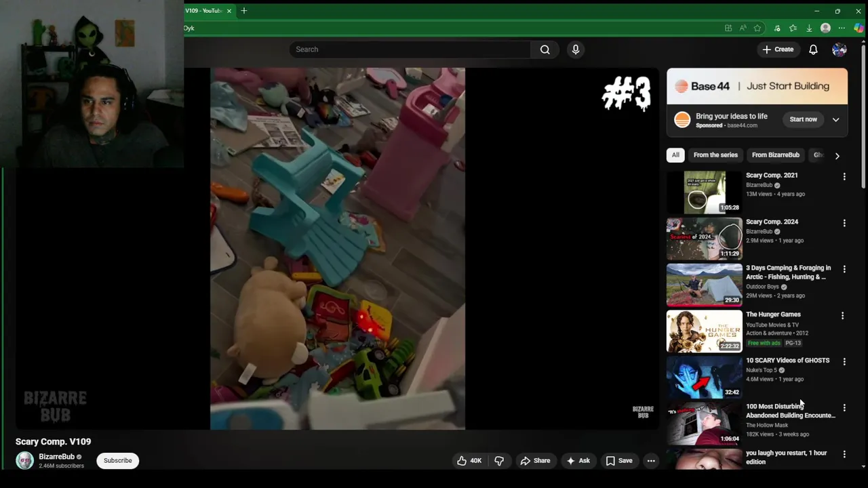Click the Ask button
This screenshot has width=868, height=488.
click(578, 461)
